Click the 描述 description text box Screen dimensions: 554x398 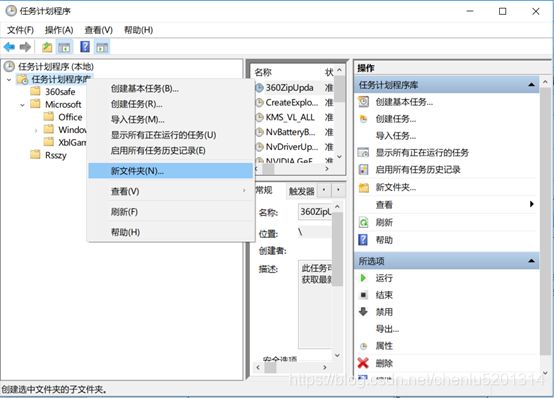click(316, 304)
